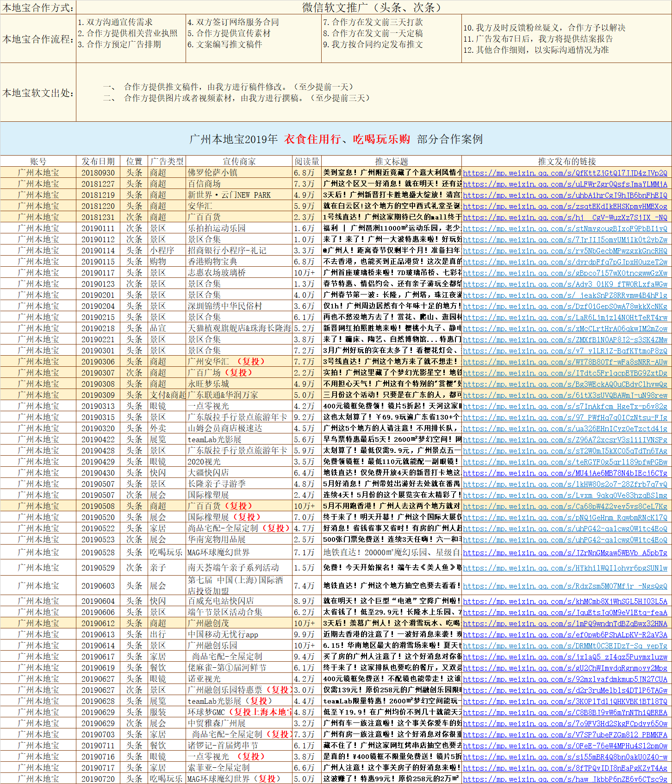Open the link in the 诺锣记-首届烤串节 row

[565, 746]
